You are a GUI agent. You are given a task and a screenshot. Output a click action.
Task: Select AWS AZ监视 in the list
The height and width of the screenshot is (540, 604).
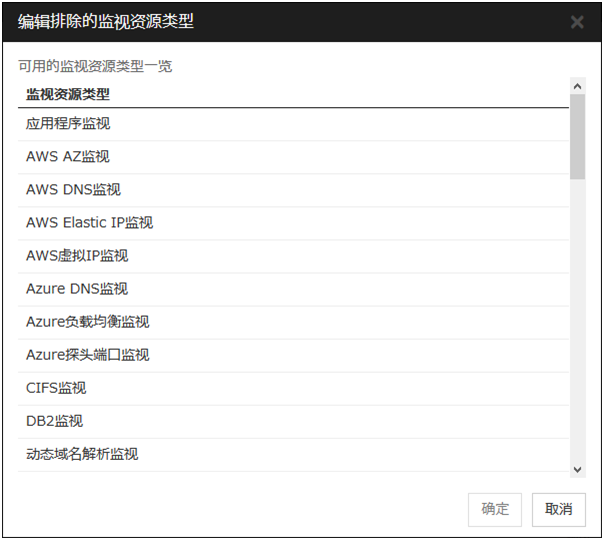pyautogui.click(x=68, y=157)
